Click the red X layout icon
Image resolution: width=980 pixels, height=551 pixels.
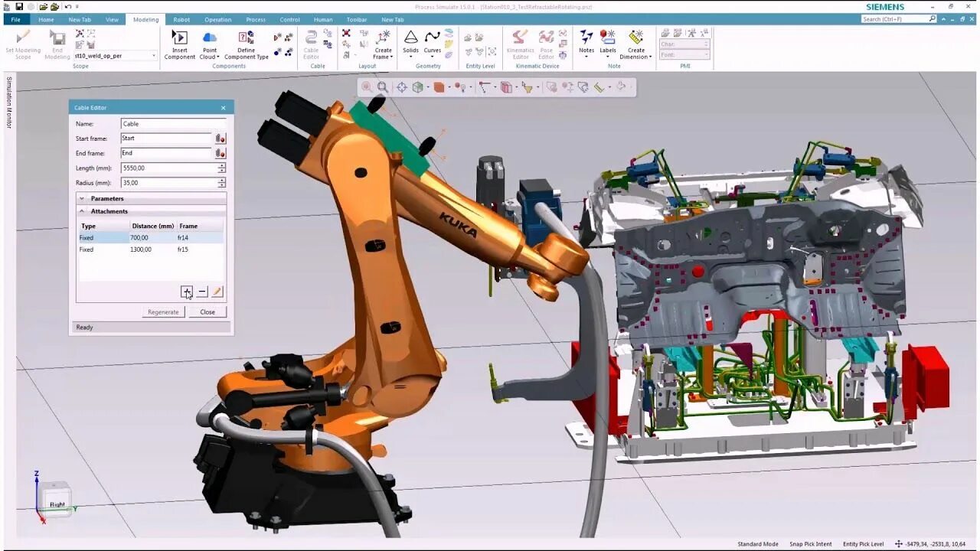point(346,34)
